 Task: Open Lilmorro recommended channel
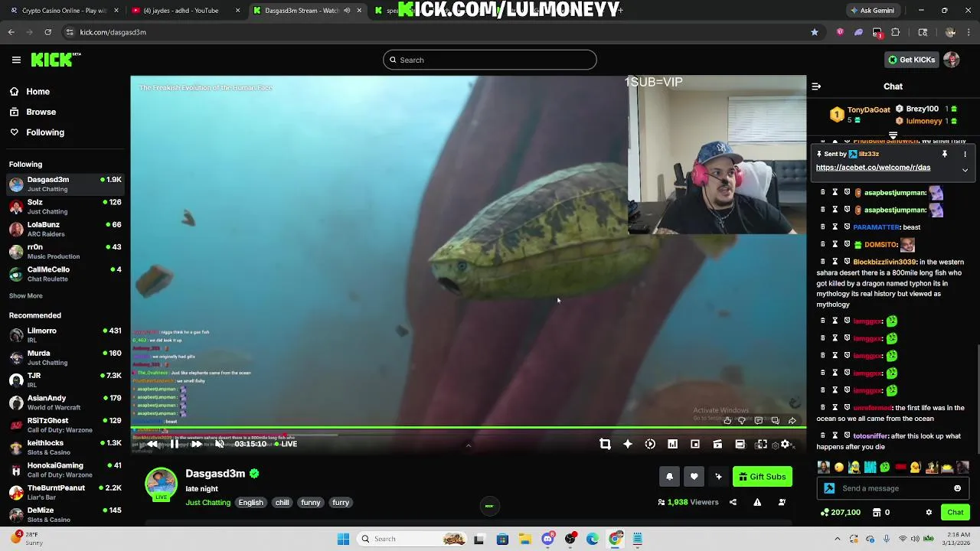click(x=65, y=335)
